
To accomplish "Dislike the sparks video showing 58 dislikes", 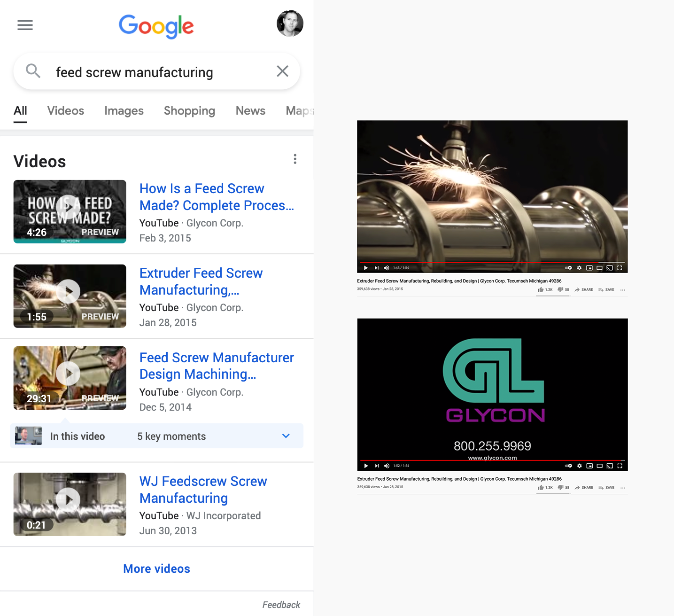I will [563, 289].
